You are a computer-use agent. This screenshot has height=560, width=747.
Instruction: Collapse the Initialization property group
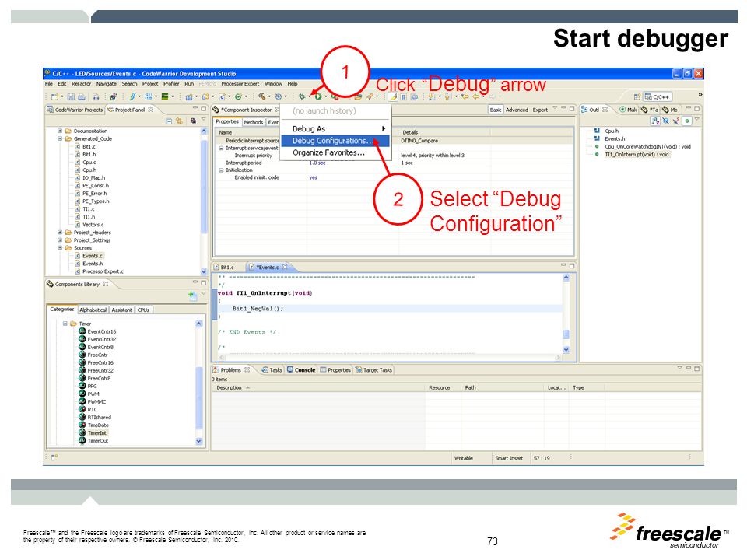[221, 170]
